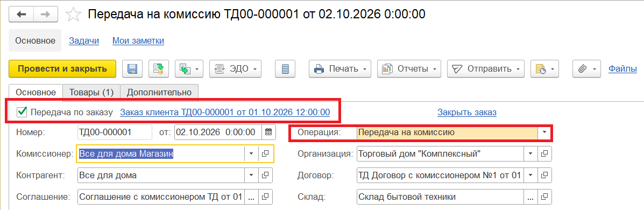The image size is (644, 210).
Task: Click the Операция field Передача на комиссию
Action: tap(447, 132)
